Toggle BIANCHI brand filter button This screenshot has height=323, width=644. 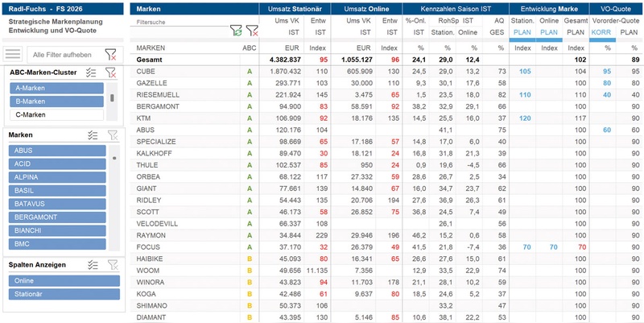pos(57,230)
